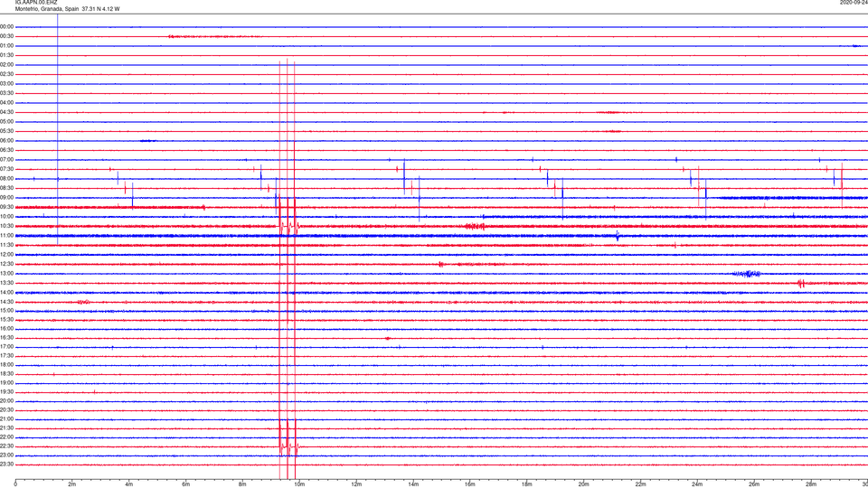Pick the 13:00 time label
The width and height of the screenshot is (868, 488).
pyautogui.click(x=7, y=273)
